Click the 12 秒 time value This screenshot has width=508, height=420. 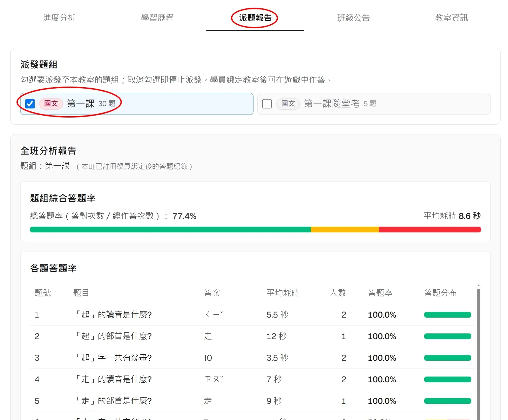click(x=277, y=336)
